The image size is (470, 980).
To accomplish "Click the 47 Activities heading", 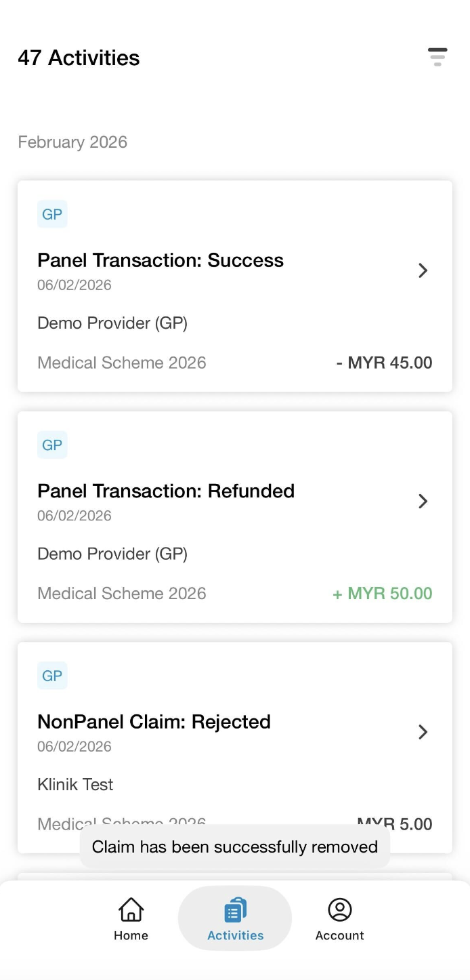I will tap(79, 58).
